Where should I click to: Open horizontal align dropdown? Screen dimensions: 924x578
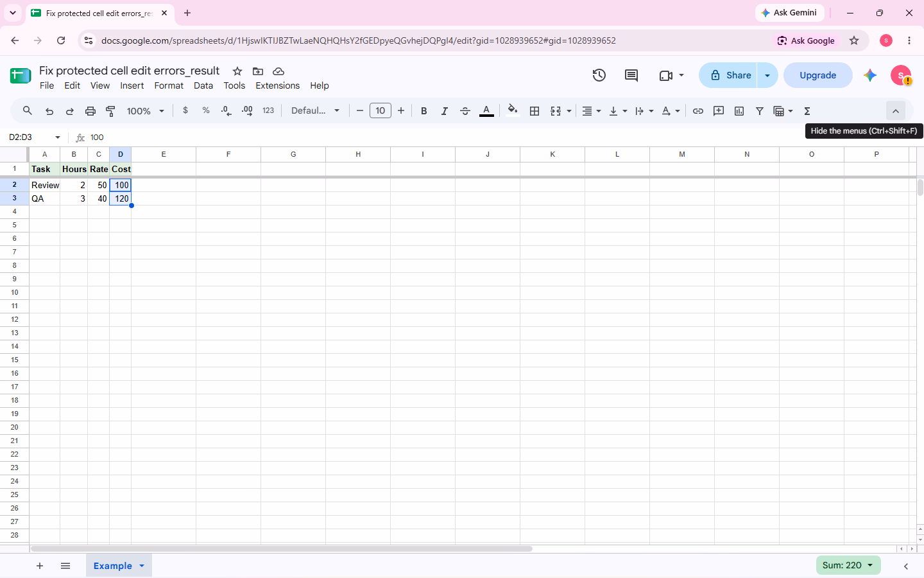(x=592, y=111)
